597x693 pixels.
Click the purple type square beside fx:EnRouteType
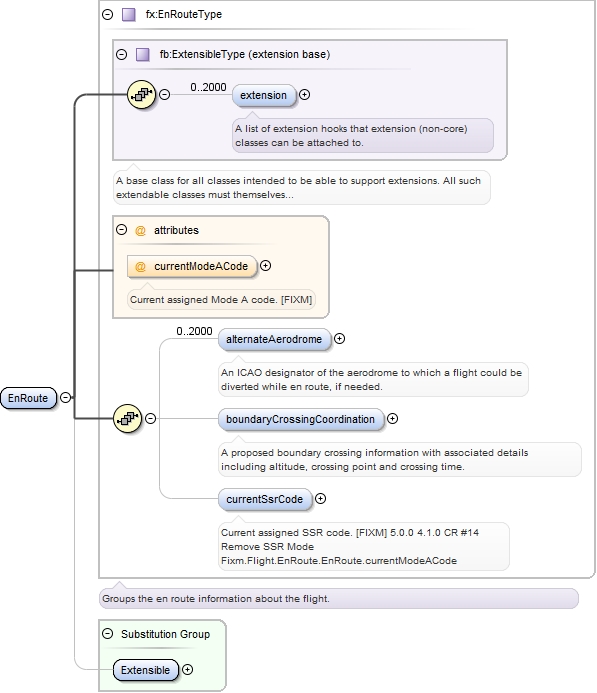[129, 15]
